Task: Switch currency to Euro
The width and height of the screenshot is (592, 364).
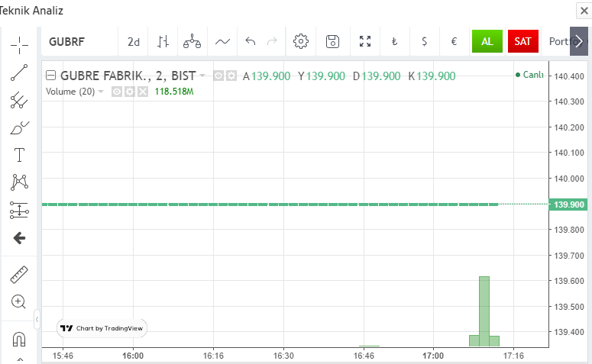Action: click(455, 41)
